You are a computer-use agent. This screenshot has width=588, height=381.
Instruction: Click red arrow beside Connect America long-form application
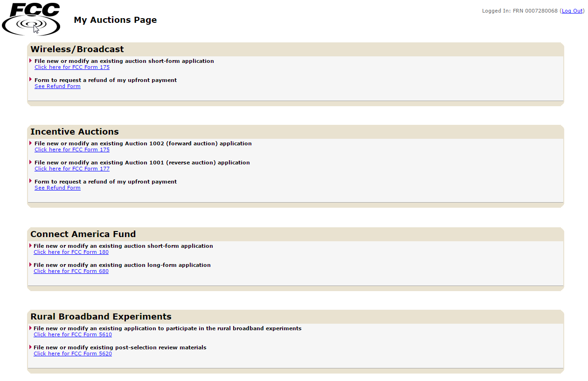coord(31,265)
